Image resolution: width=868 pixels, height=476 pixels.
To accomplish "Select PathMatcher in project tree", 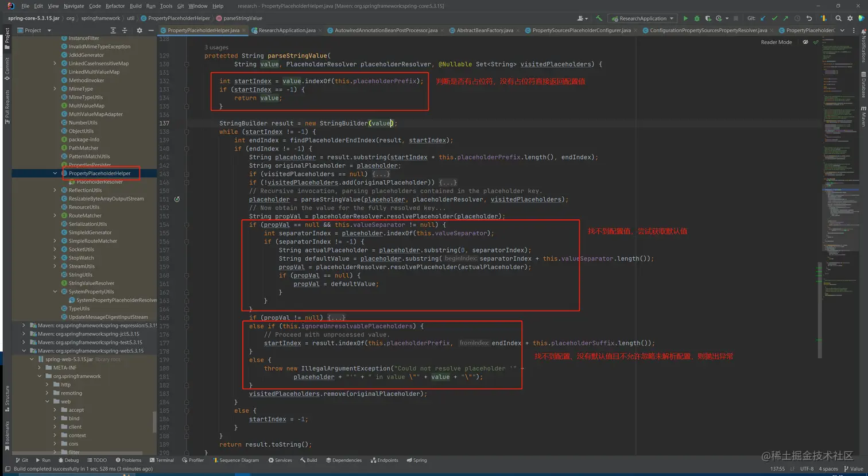I will (83, 148).
